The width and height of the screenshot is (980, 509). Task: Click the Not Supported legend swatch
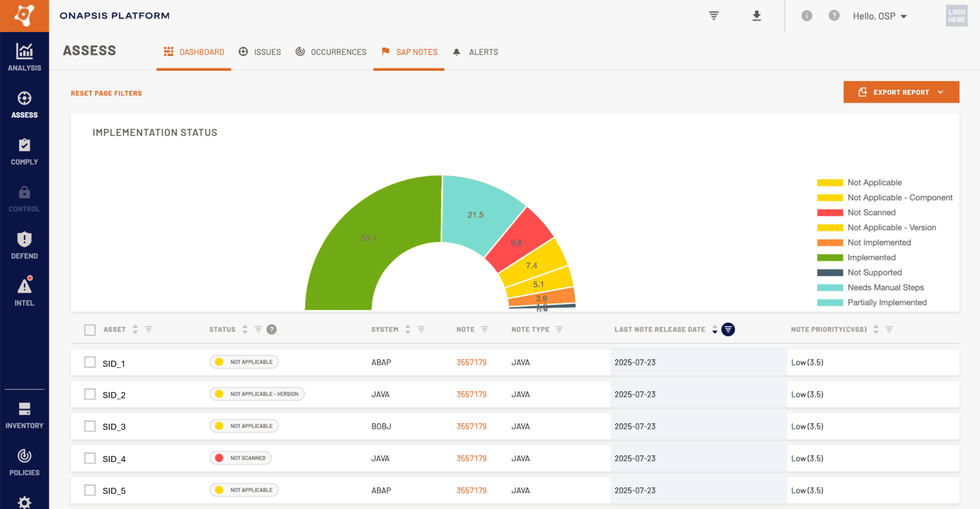coord(830,273)
